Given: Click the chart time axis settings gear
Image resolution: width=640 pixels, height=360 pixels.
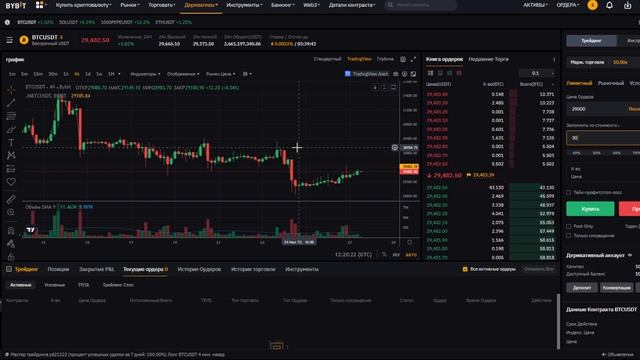Looking at the screenshot, I should point(409,242).
